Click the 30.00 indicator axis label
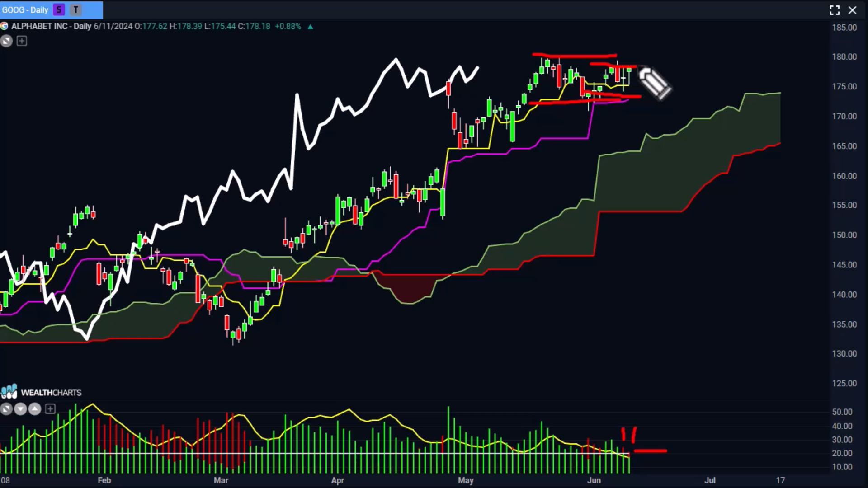Image resolution: width=868 pixels, height=488 pixels. [842, 440]
